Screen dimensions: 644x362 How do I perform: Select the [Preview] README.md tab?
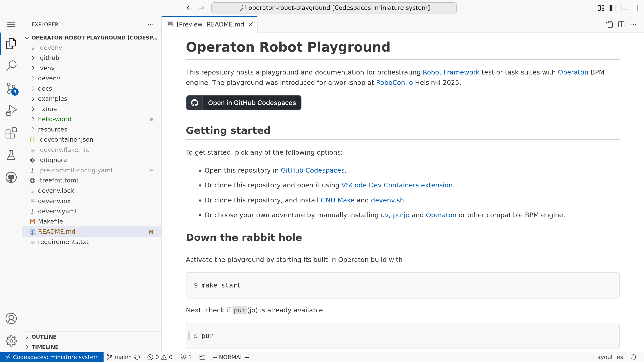210,24
